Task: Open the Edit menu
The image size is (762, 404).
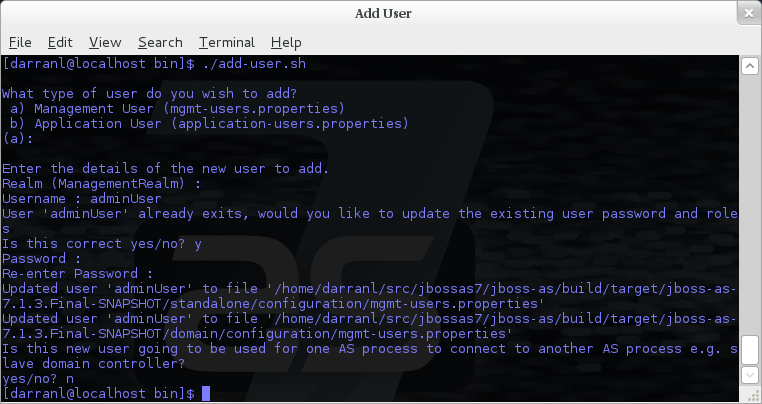Action: pos(60,42)
